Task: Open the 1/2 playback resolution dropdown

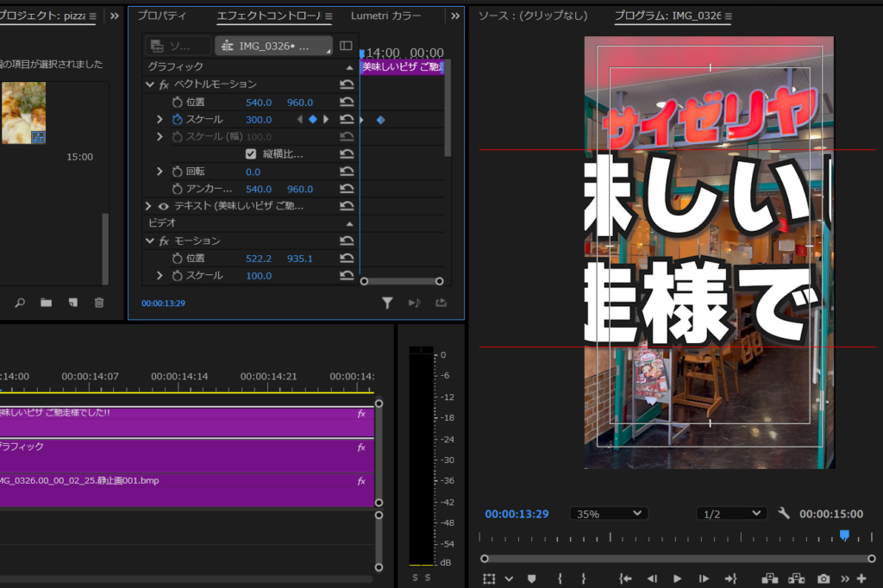Action: click(731, 513)
